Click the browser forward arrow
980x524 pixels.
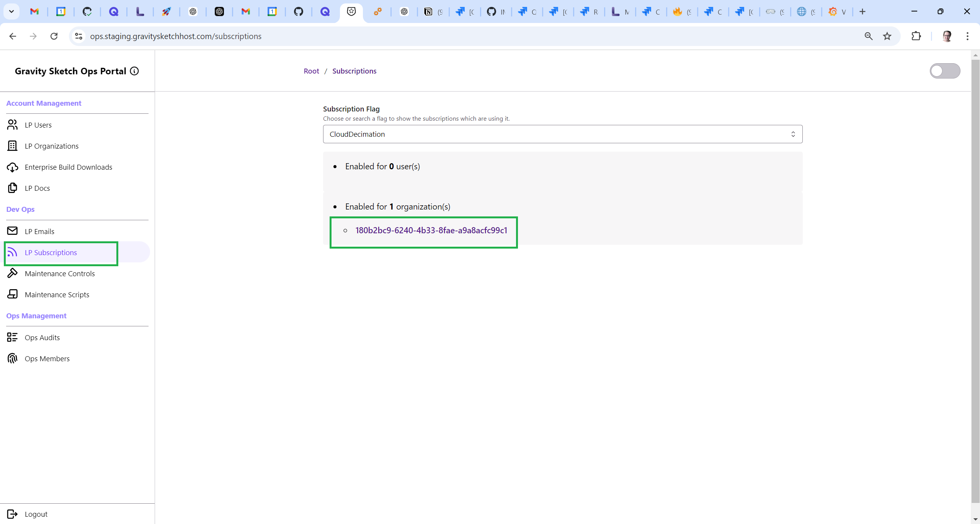pyautogui.click(x=33, y=36)
